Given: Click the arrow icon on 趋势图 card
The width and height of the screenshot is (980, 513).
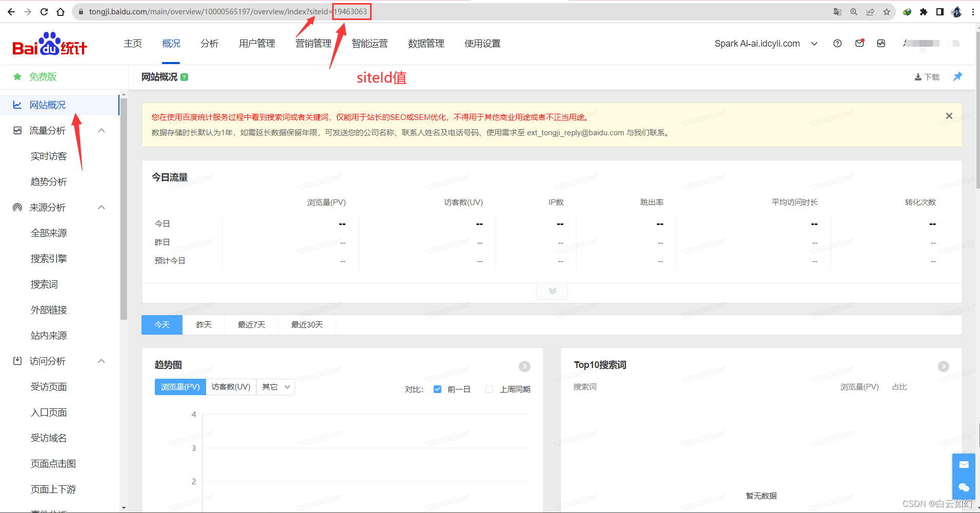Looking at the screenshot, I should (x=524, y=366).
